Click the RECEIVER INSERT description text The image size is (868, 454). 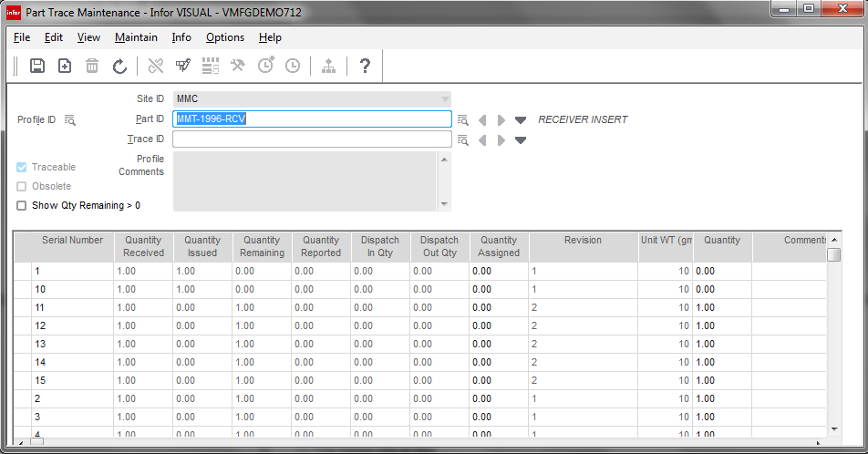coord(583,119)
